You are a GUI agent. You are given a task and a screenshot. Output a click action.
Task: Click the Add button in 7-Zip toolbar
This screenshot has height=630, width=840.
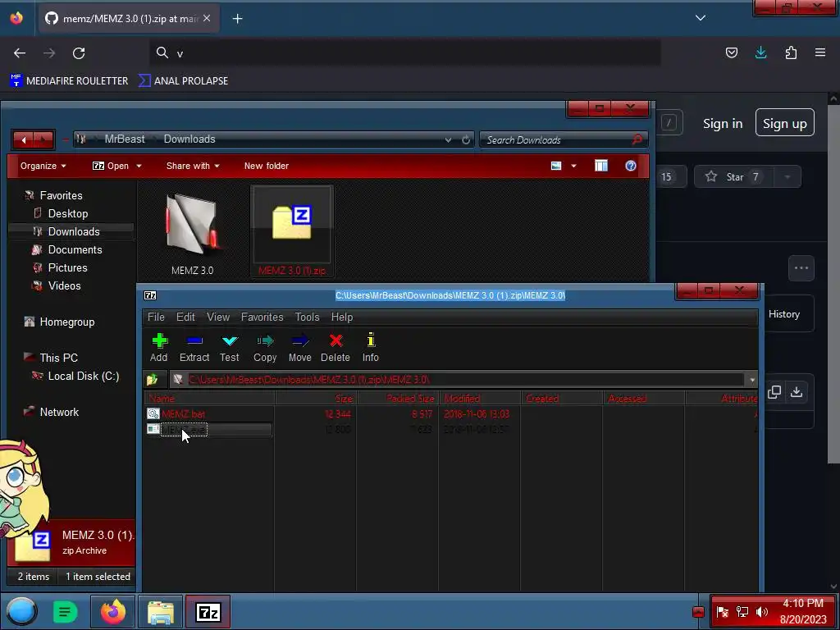pyautogui.click(x=158, y=347)
